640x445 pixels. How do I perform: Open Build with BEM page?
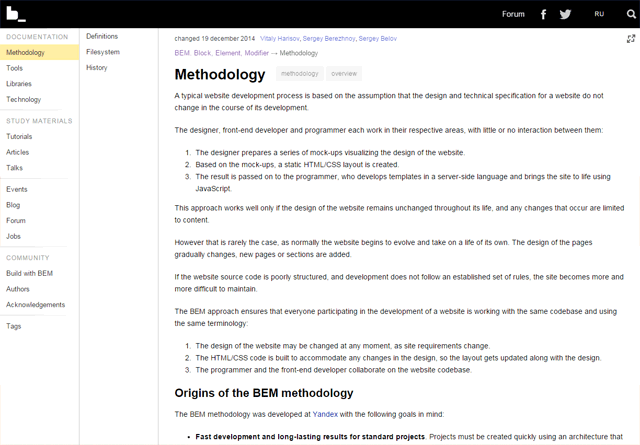[x=29, y=273]
